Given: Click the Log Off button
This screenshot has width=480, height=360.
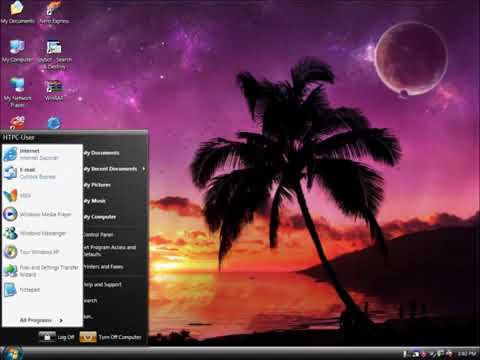Looking at the screenshot, I should (x=57, y=337).
